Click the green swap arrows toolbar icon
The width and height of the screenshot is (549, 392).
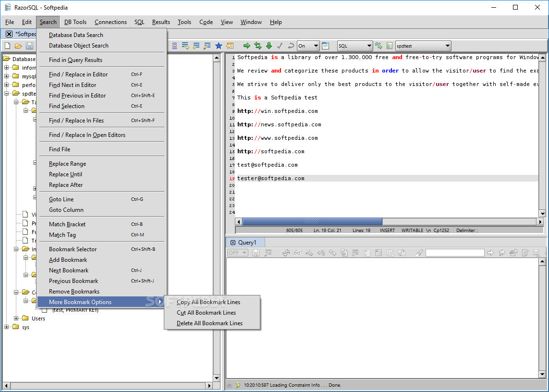258,46
